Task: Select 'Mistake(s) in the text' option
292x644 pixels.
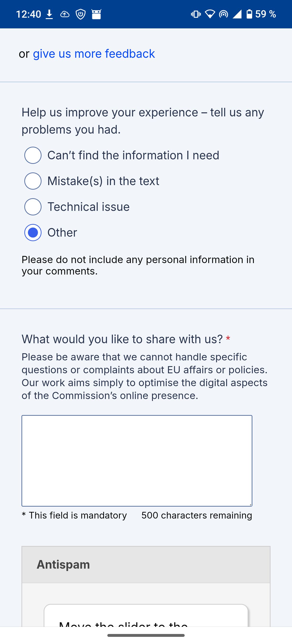Action: 33,181
